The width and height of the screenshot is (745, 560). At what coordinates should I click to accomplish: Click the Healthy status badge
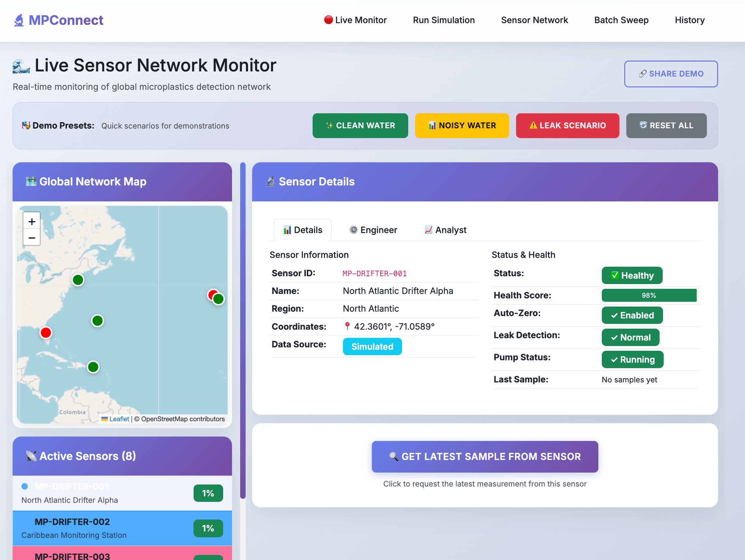click(x=632, y=276)
